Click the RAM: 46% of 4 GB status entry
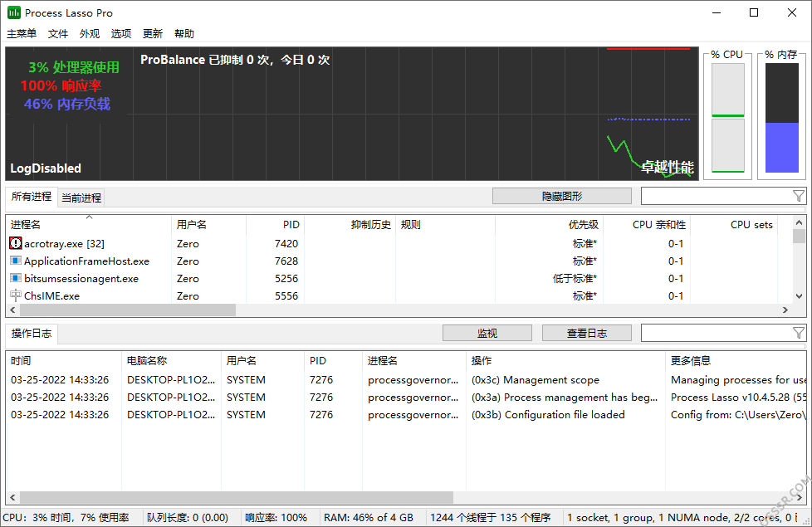The height and width of the screenshot is (527, 812). coord(369,518)
